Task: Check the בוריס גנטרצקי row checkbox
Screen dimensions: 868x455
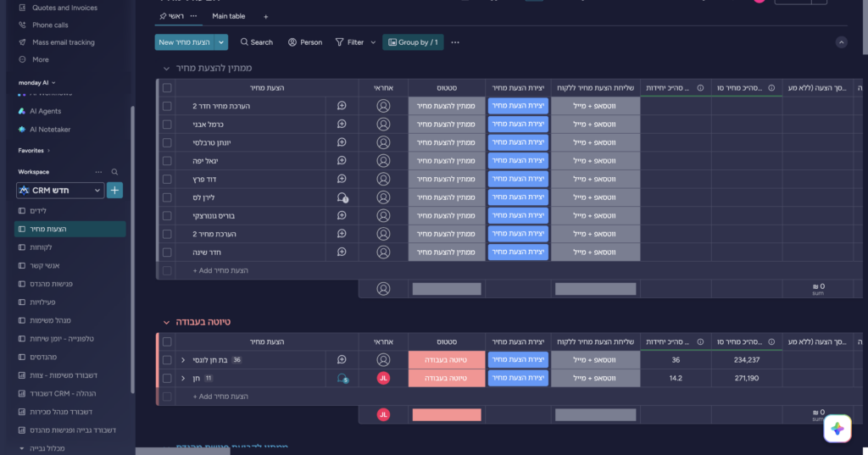Action: 167,216
